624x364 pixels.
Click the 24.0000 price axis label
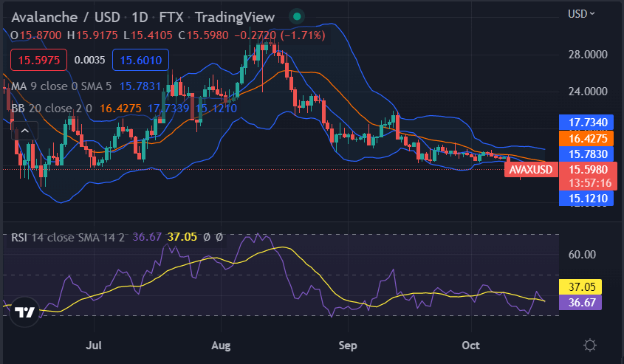point(588,92)
